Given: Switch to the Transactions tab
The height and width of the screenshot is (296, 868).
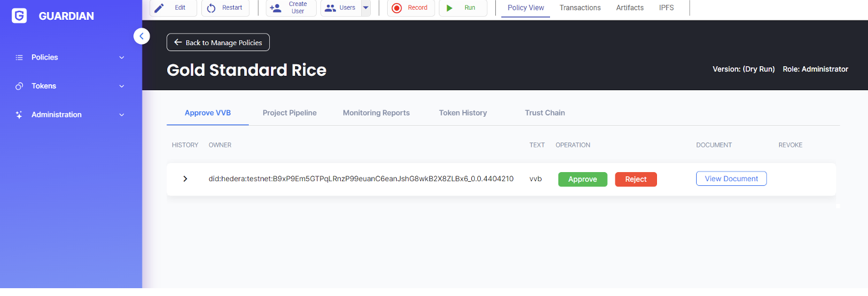Looking at the screenshot, I should (x=579, y=8).
